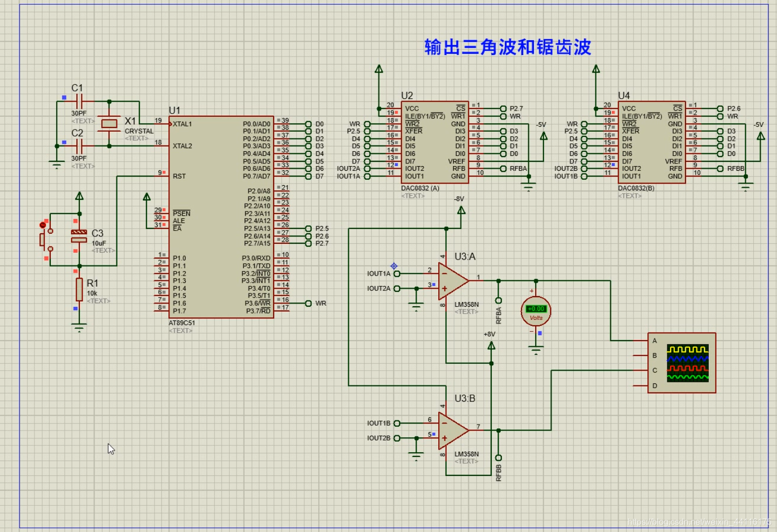The width and height of the screenshot is (777, 532).
Task: Click the DAC0832(B) part label
Action: (x=636, y=188)
